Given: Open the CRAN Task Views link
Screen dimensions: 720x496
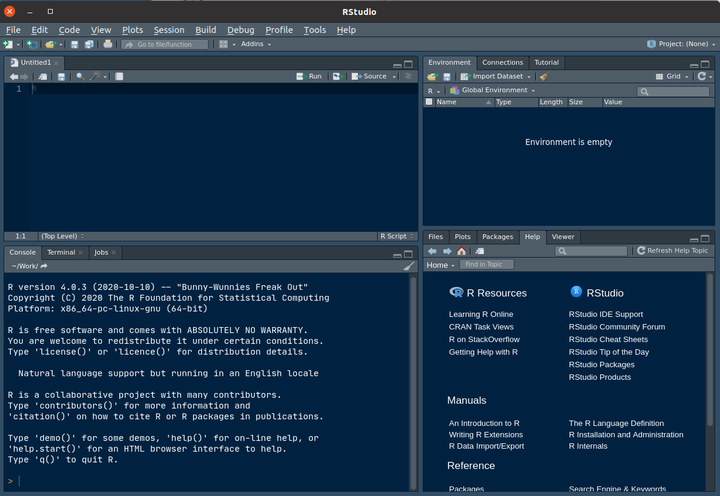Looking at the screenshot, I should point(481,327).
